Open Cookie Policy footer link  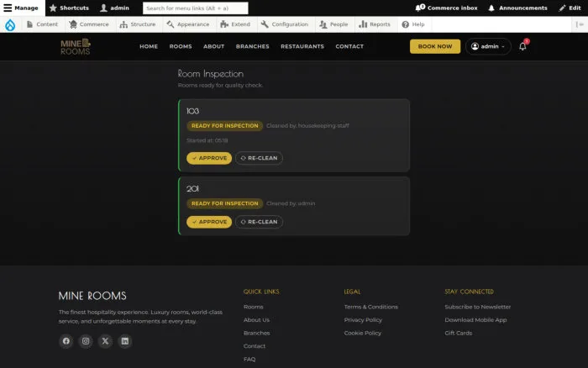click(x=363, y=333)
